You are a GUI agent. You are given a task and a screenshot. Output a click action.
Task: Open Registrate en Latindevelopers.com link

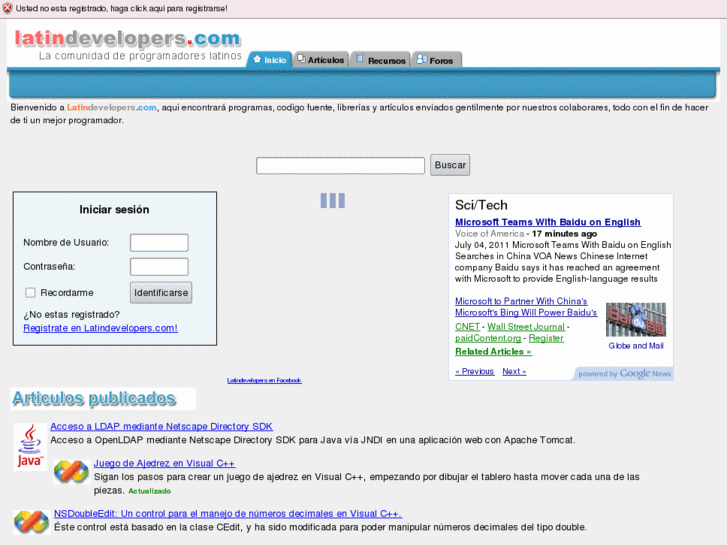(x=100, y=328)
